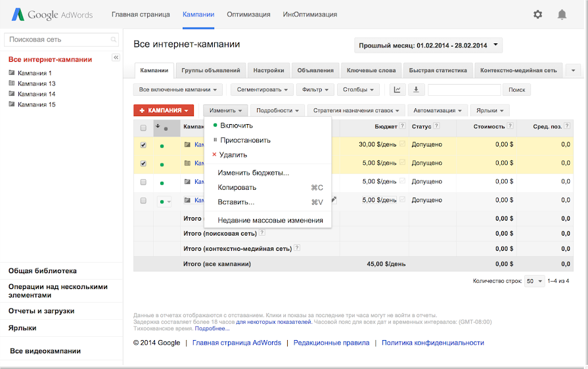Choose Приостановить from the Изменить menu
This screenshot has height=369, width=588.
coord(244,140)
